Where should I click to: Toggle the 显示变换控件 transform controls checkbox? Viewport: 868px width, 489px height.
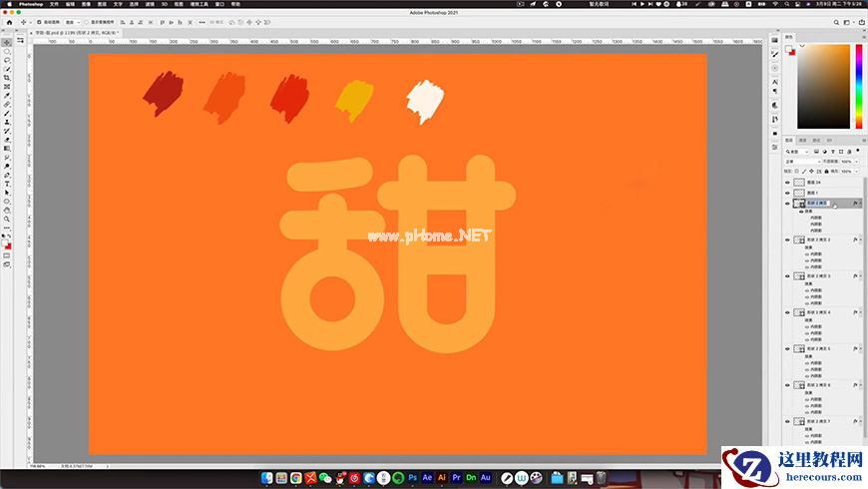[x=87, y=22]
